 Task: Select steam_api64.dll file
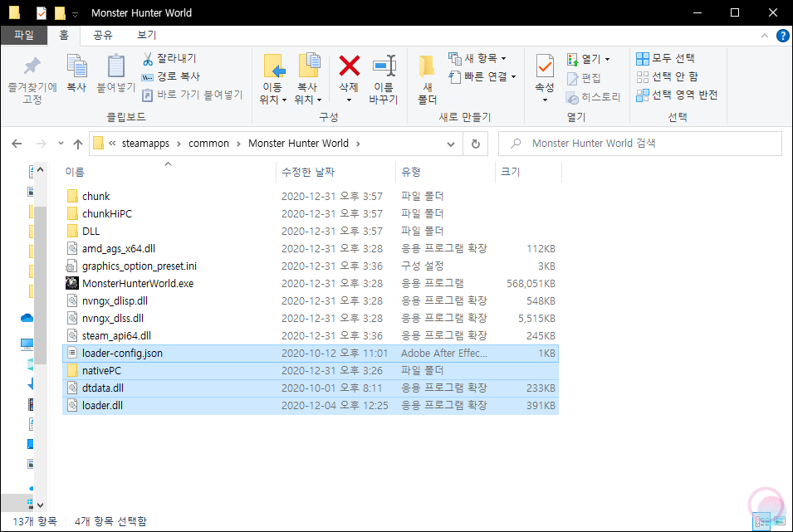point(311,336)
